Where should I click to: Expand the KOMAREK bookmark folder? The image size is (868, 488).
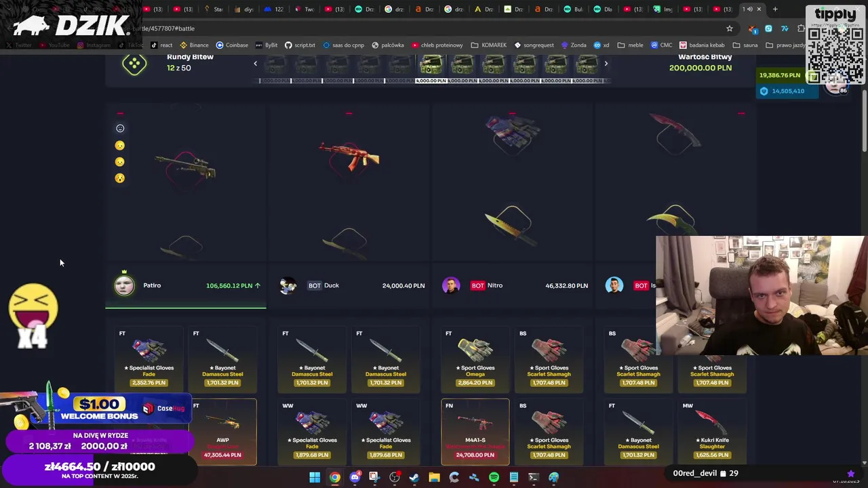click(489, 45)
